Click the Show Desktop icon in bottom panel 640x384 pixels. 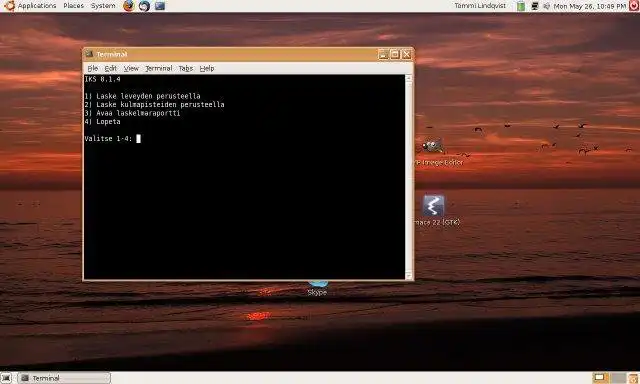[x=6, y=378]
